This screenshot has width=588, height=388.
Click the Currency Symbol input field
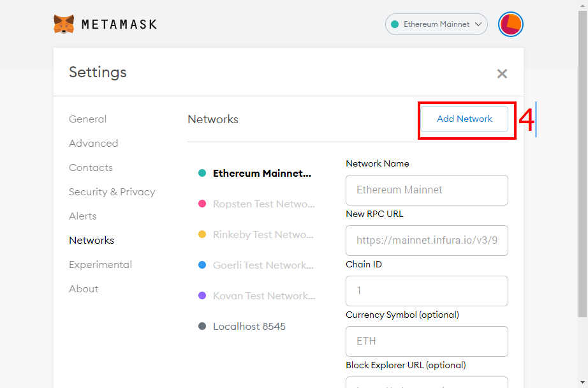[427, 341]
